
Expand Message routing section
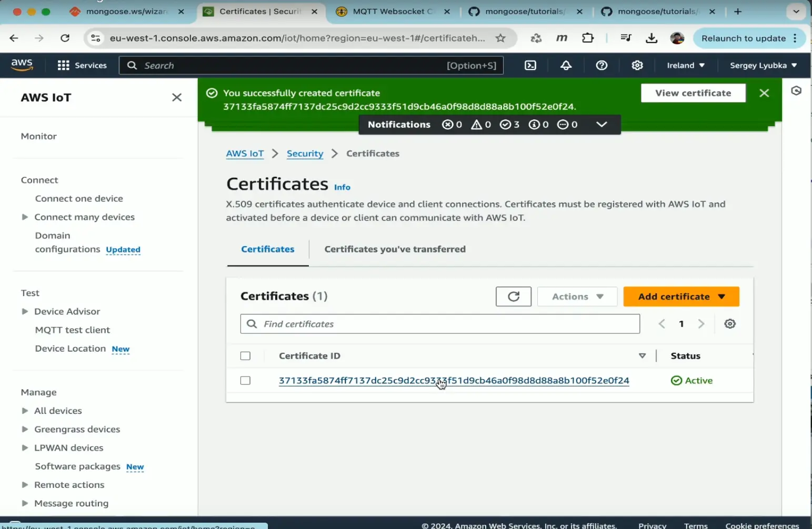coord(24,503)
